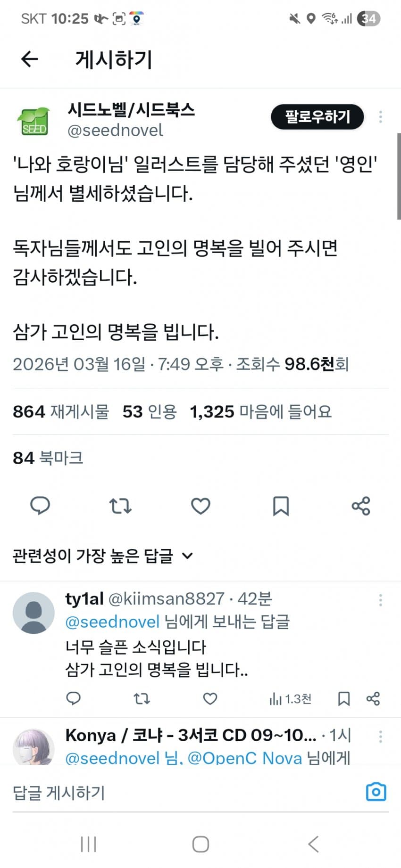
Task: Bookmark the main seednovel post
Action: click(281, 506)
